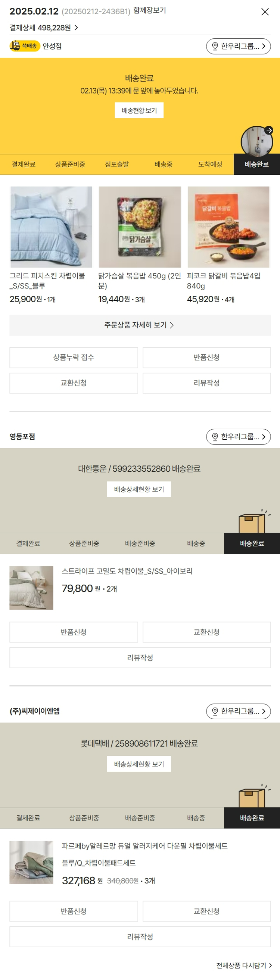Open 영등포점 delivery address selector

click(238, 437)
